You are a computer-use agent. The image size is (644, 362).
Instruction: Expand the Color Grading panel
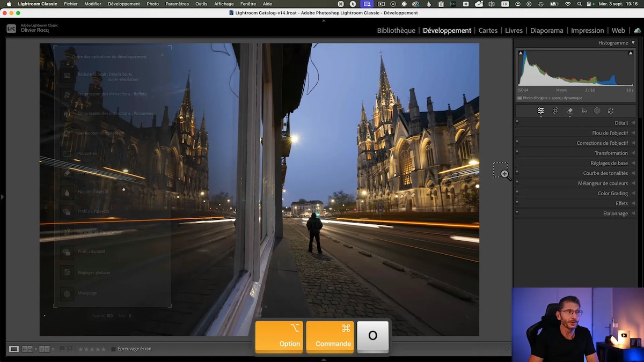coord(633,193)
